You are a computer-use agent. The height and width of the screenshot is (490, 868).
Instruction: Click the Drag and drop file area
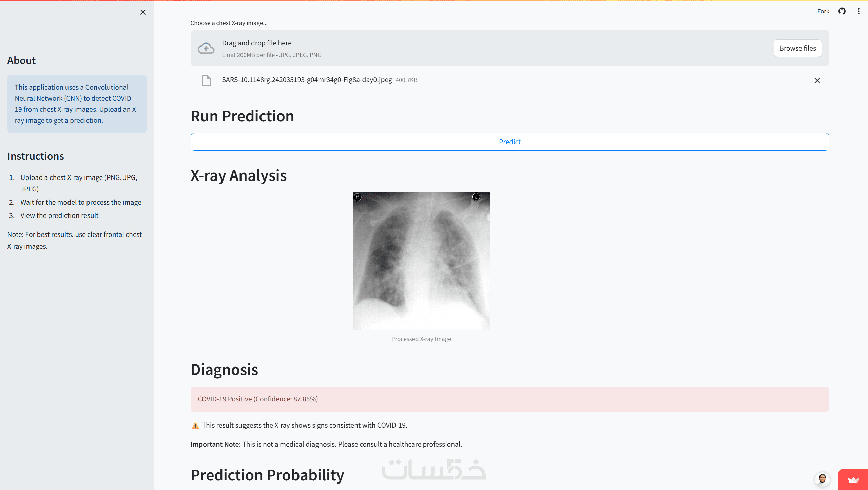[475, 48]
